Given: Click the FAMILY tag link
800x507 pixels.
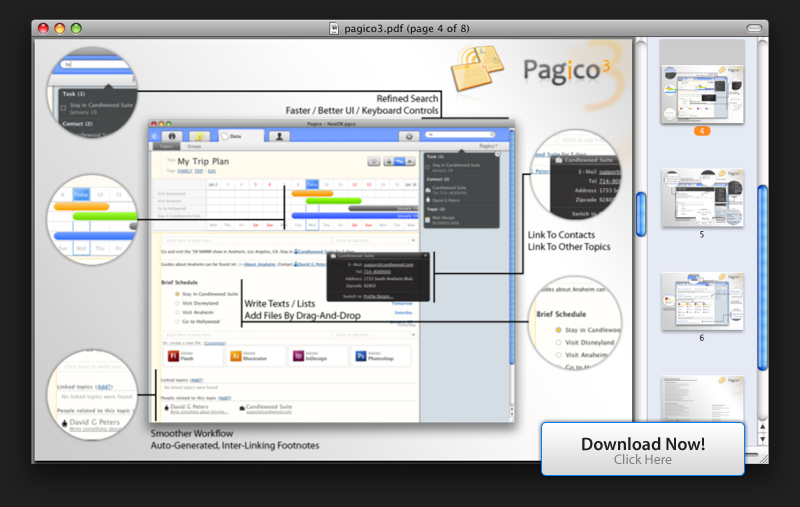Looking at the screenshot, I should [185, 171].
